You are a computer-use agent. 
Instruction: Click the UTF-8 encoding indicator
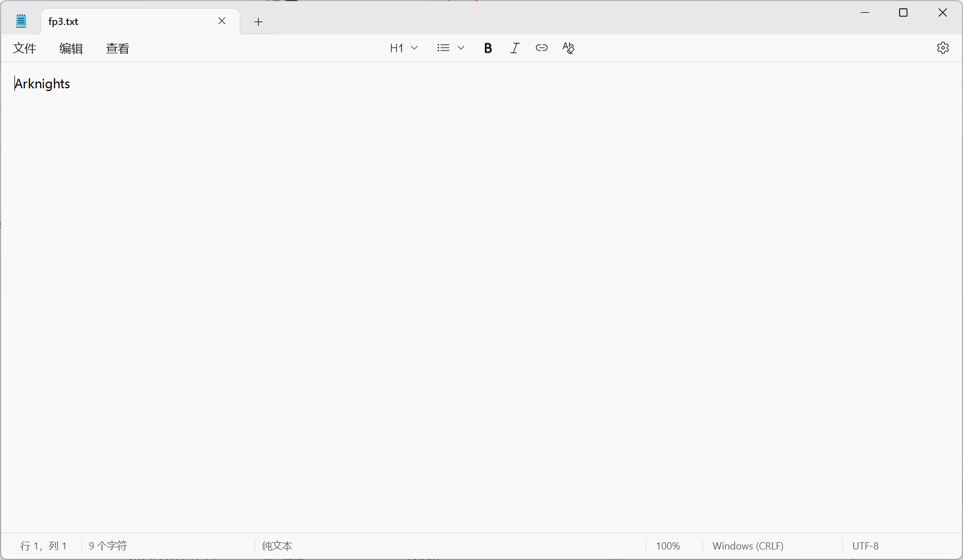coord(866,546)
